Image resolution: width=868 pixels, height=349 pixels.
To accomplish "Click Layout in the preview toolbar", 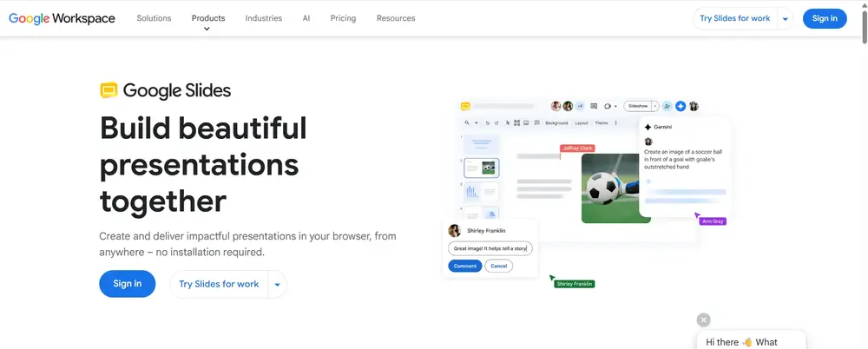I will pos(582,123).
